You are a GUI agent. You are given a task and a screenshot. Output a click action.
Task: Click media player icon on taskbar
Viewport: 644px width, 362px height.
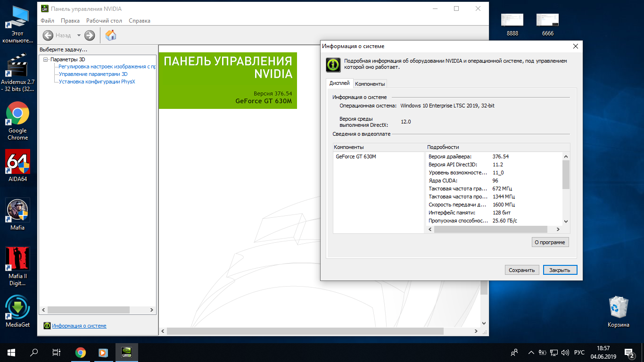click(x=103, y=352)
